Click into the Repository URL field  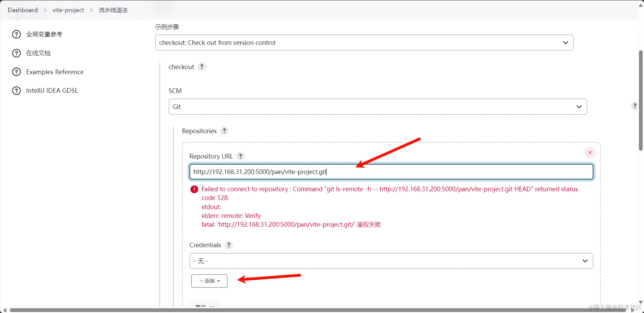391,172
